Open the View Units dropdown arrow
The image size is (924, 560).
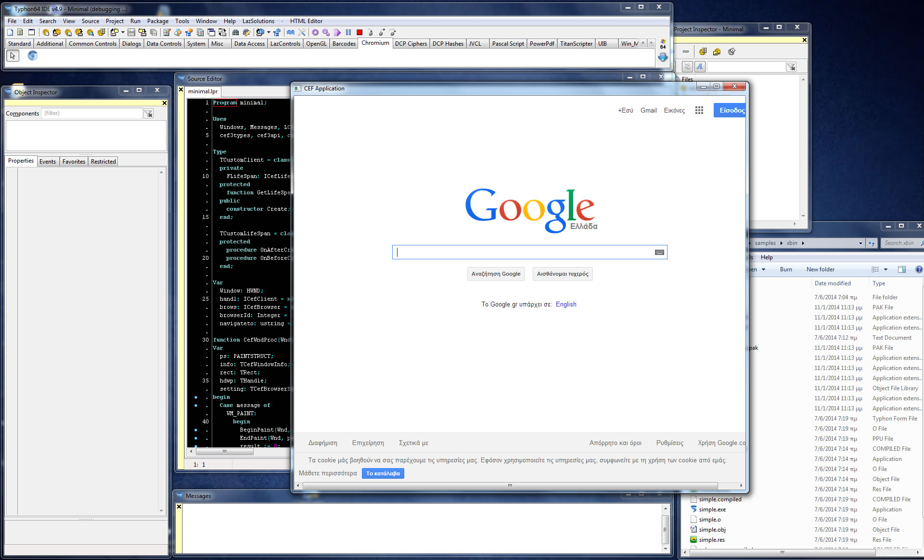pyautogui.click(x=123, y=32)
